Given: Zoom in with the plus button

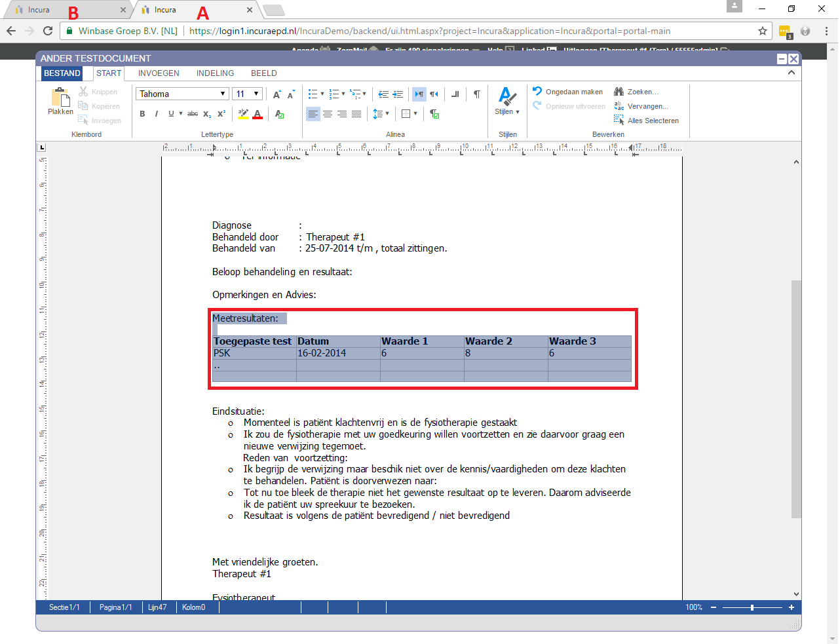Looking at the screenshot, I should pos(792,607).
